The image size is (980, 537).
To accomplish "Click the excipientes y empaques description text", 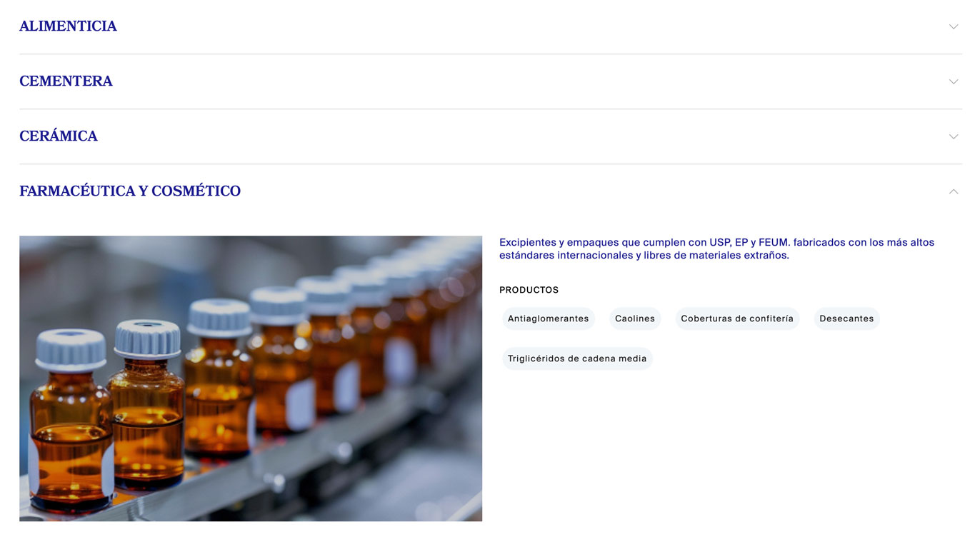I will tap(716, 249).
